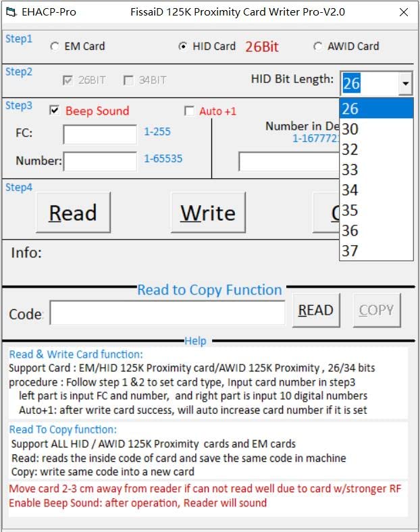Choose 32 in the bit length list
The image size is (420, 532).
pyautogui.click(x=376, y=149)
